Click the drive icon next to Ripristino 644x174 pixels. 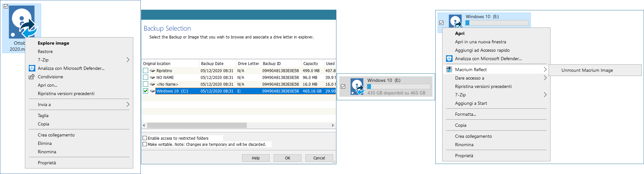152,71
